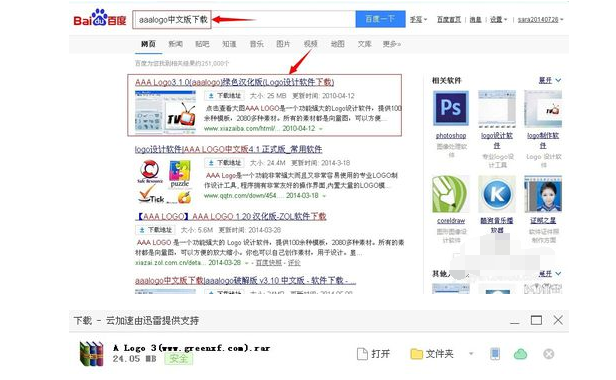Open the sara20140726 account dropdown
Viewport: 616px width, 380px height.
click(540, 19)
